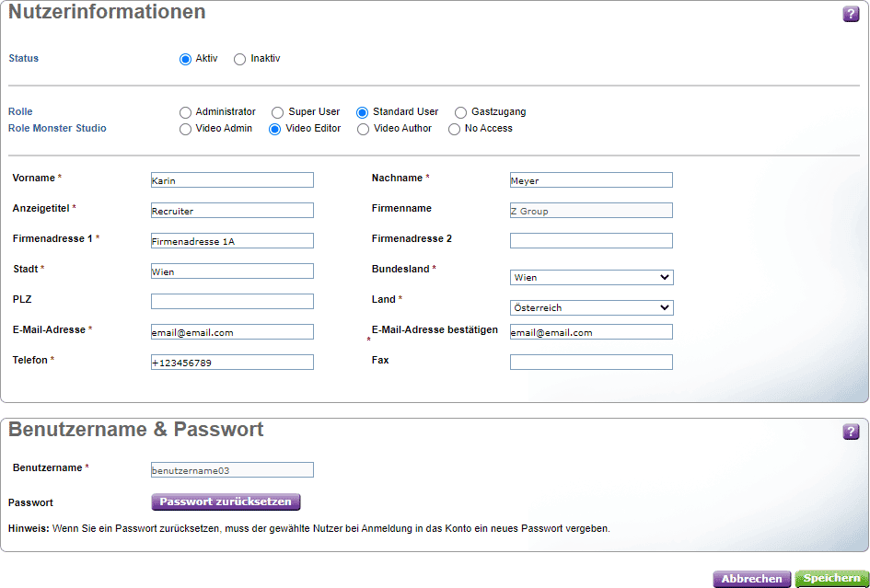Expand the Land country dropdown

(x=591, y=307)
